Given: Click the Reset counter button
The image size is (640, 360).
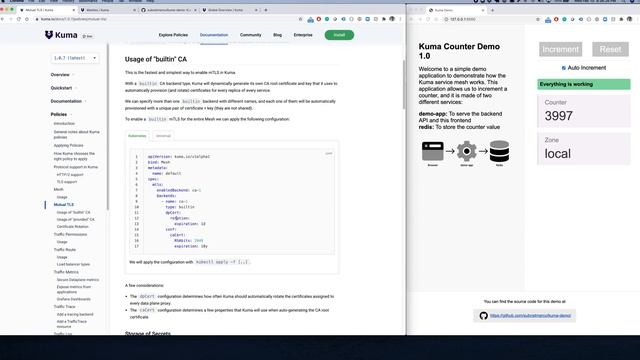Looking at the screenshot, I should click(610, 49).
